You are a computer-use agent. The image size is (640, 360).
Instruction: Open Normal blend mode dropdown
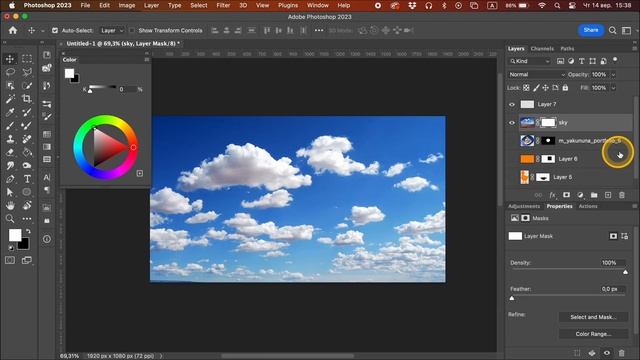pyautogui.click(x=536, y=74)
